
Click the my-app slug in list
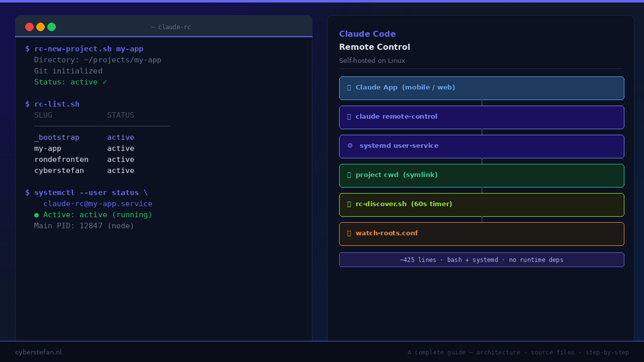coord(47,149)
